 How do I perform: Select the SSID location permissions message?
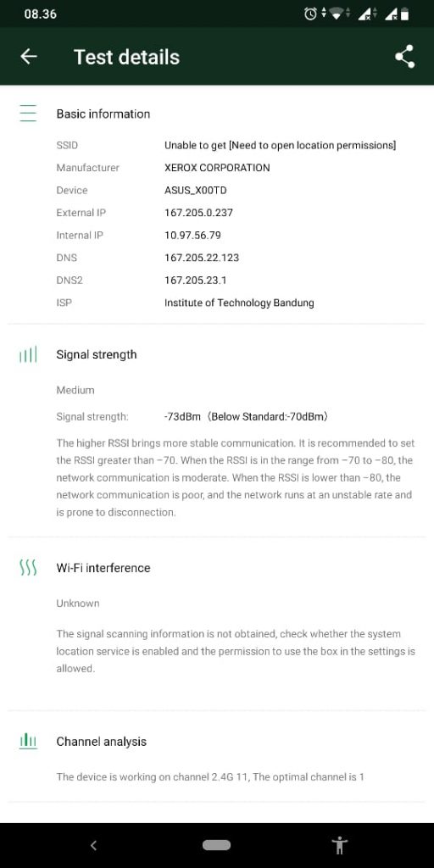click(280, 146)
